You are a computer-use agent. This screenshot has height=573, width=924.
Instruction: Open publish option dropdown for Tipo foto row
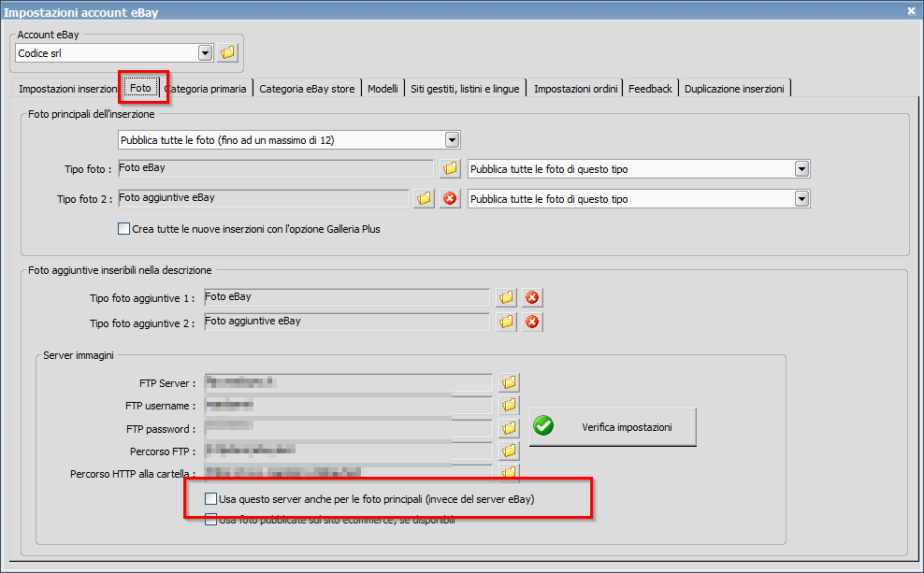tap(801, 169)
